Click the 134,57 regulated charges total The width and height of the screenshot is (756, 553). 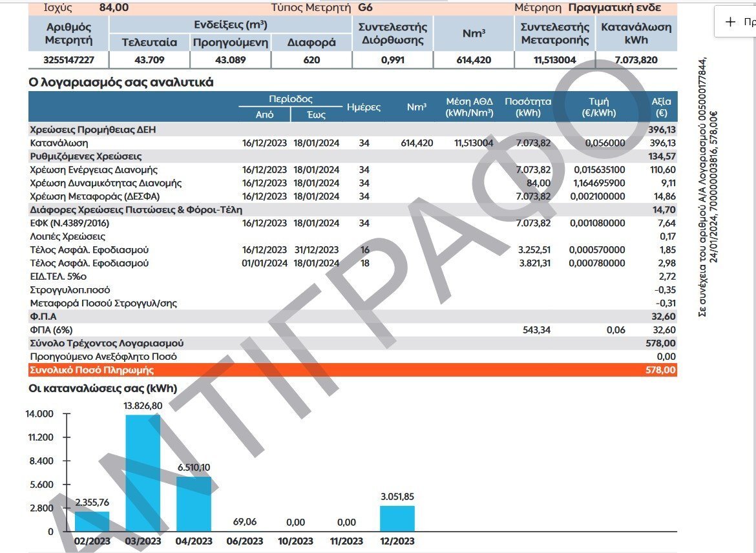coord(662,157)
